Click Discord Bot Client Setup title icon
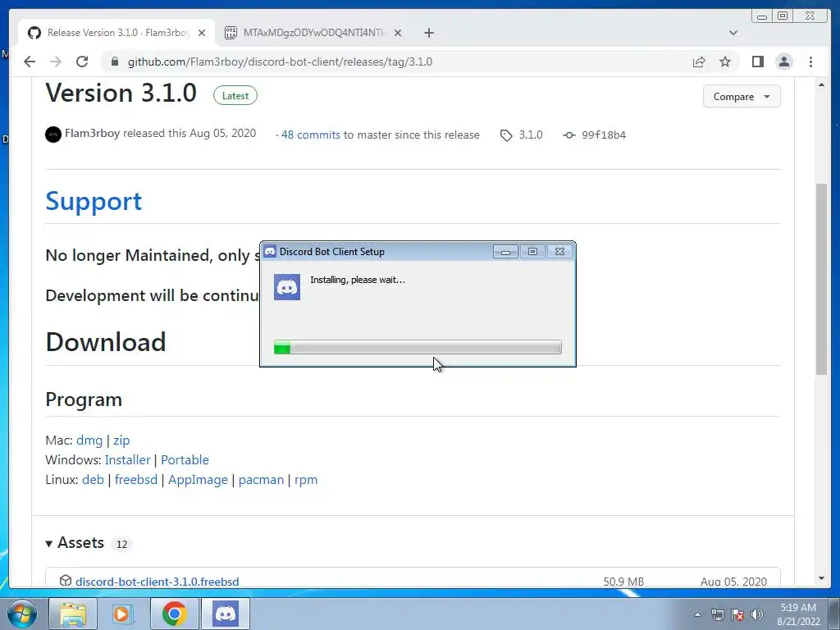840x630 pixels. coord(270,251)
